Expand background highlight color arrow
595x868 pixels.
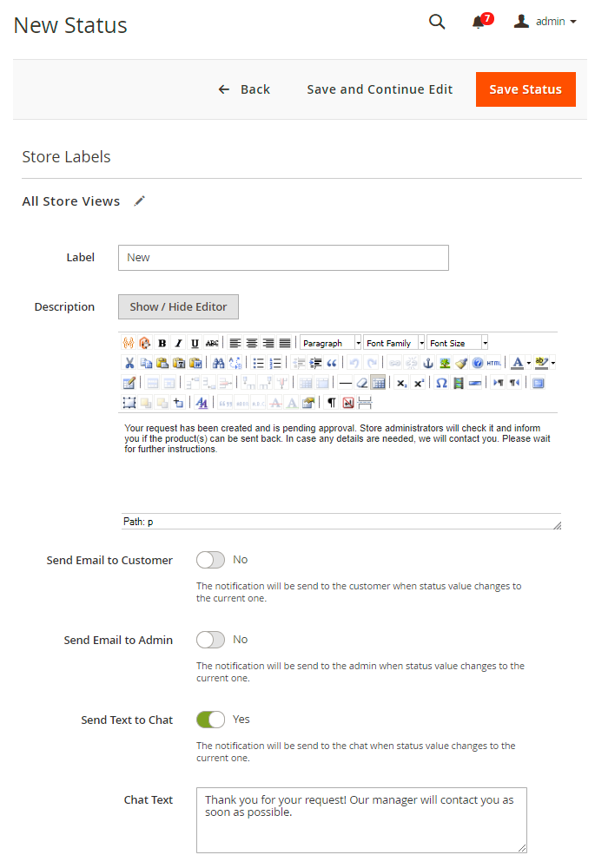point(553,363)
